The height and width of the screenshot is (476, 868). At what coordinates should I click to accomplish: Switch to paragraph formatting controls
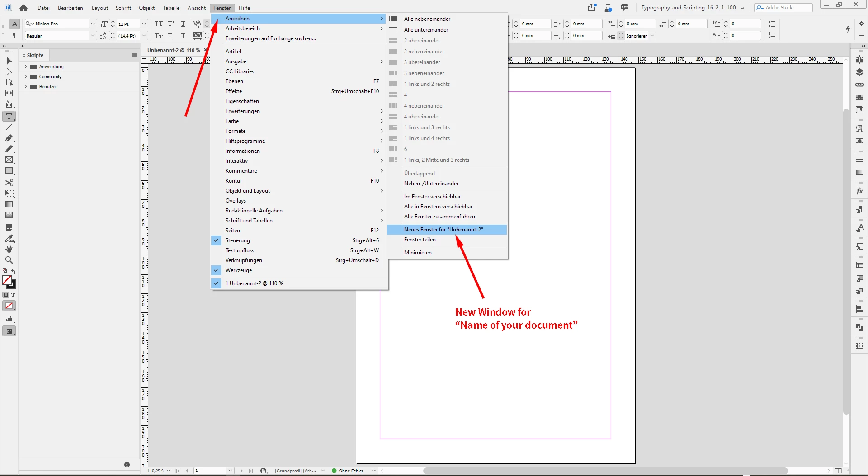coord(14,35)
